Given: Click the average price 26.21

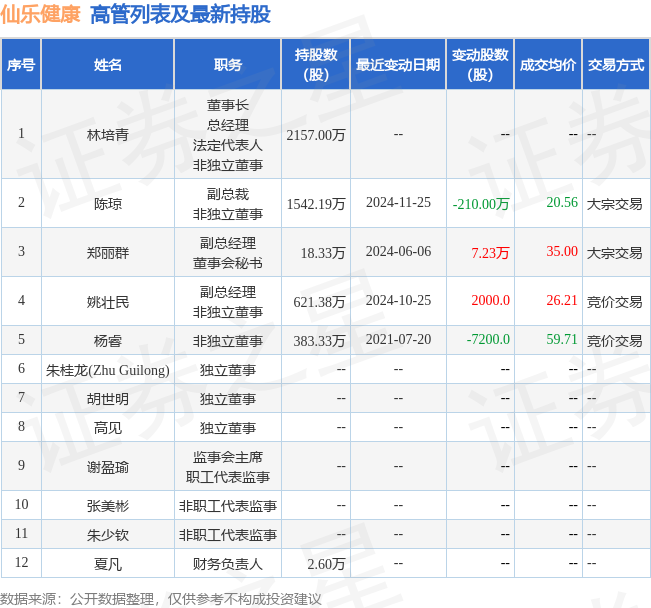Looking at the screenshot, I should click(x=562, y=300).
